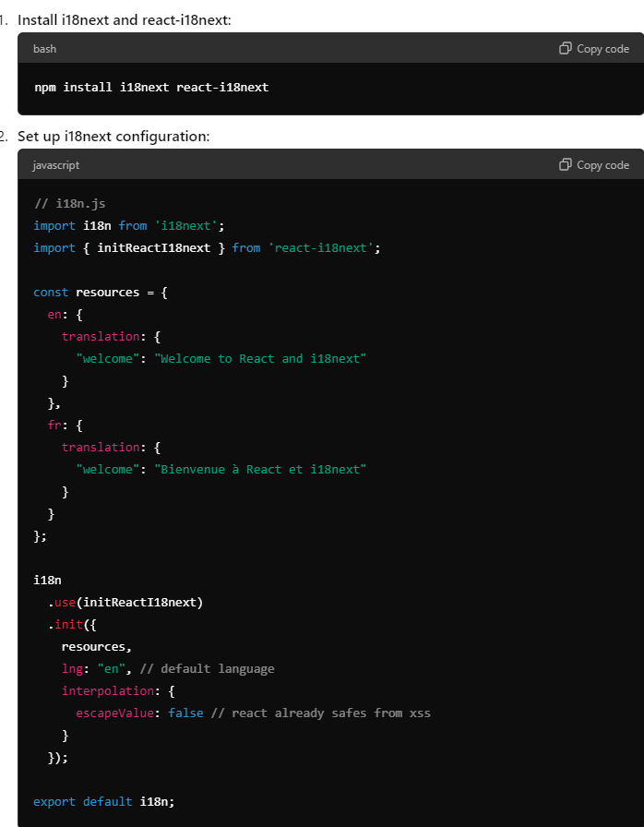This screenshot has width=644, height=827.
Task: Click the '// i18n.js' comment line
Action: [x=69, y=204]
